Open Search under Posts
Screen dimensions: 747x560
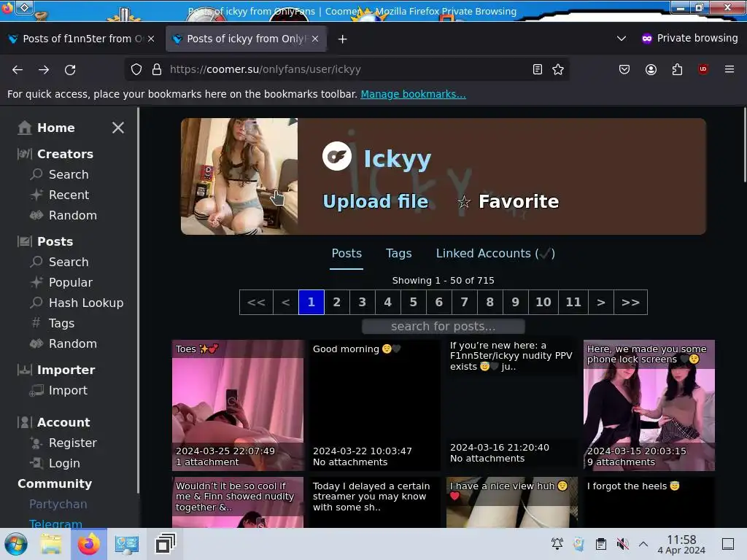pyautogui.click(x=60, y=262)
